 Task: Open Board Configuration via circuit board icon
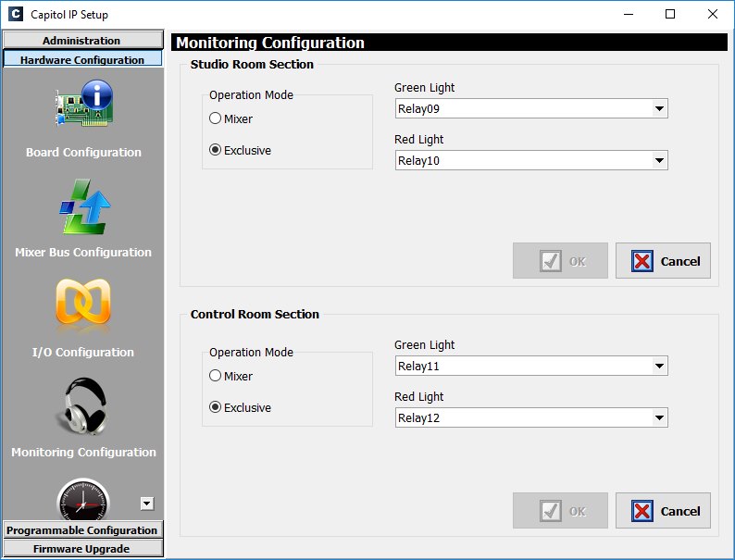pyautogui.click(x=84, y=104)
